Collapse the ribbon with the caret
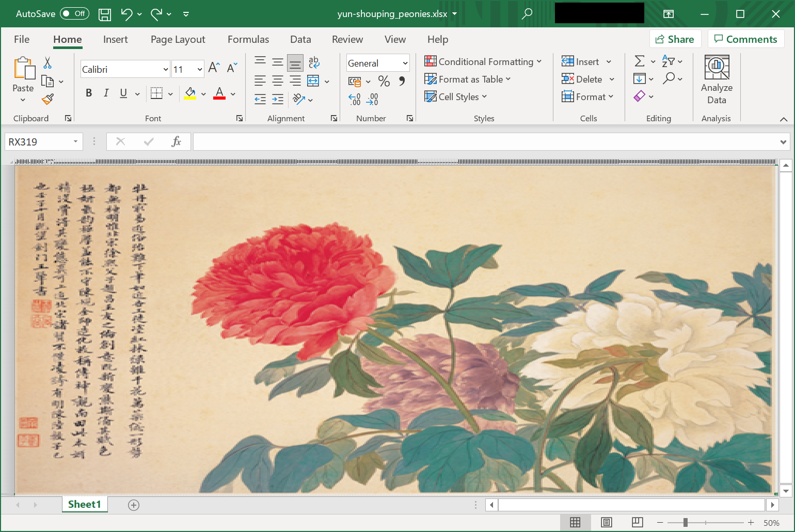The height and width of the screenshot is (532, 795). [x=783, y=119]
